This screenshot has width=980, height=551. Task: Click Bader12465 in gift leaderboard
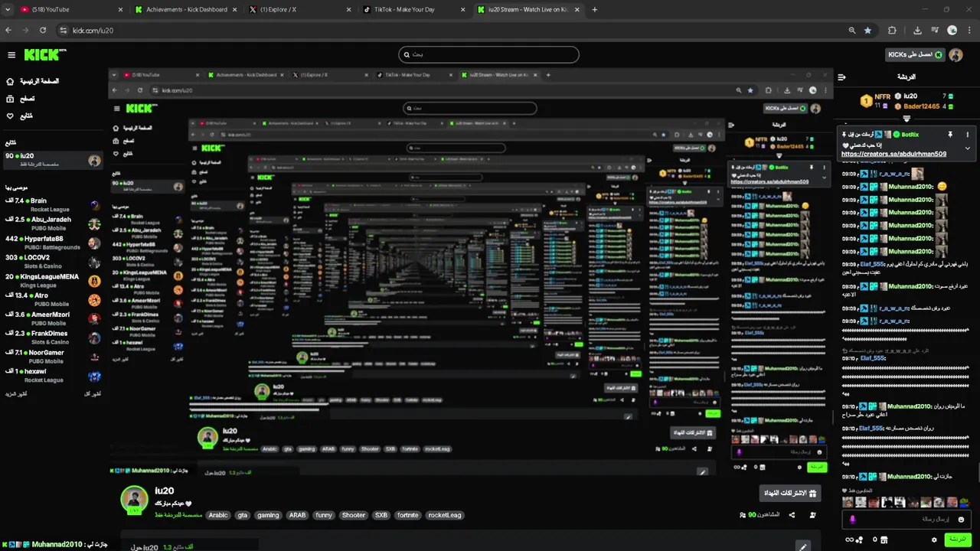[x=921, y=106]
